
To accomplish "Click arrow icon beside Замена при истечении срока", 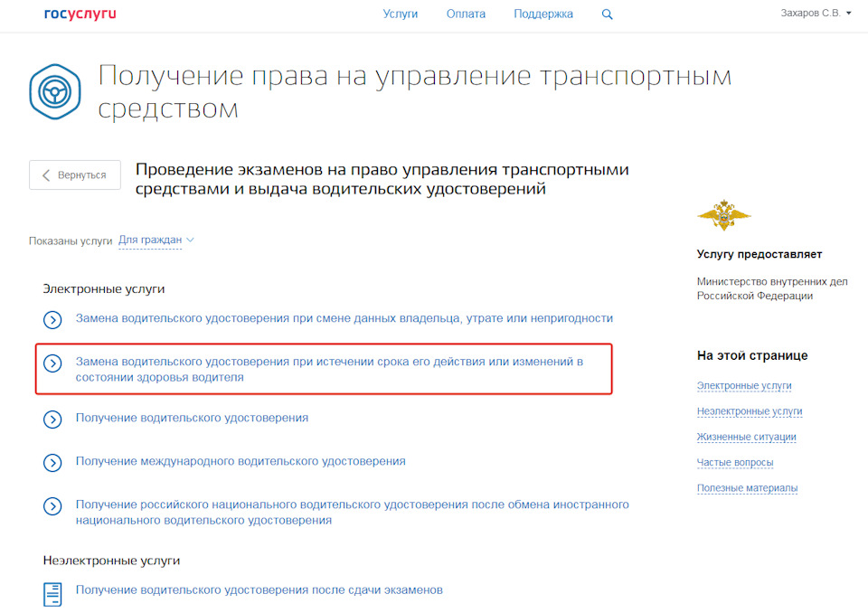I will coord(52,363).
